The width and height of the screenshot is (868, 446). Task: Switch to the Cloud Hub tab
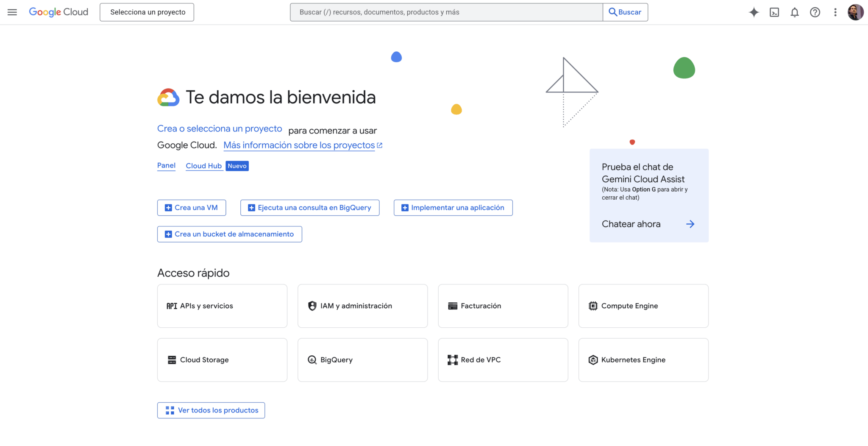click(204, 166)
